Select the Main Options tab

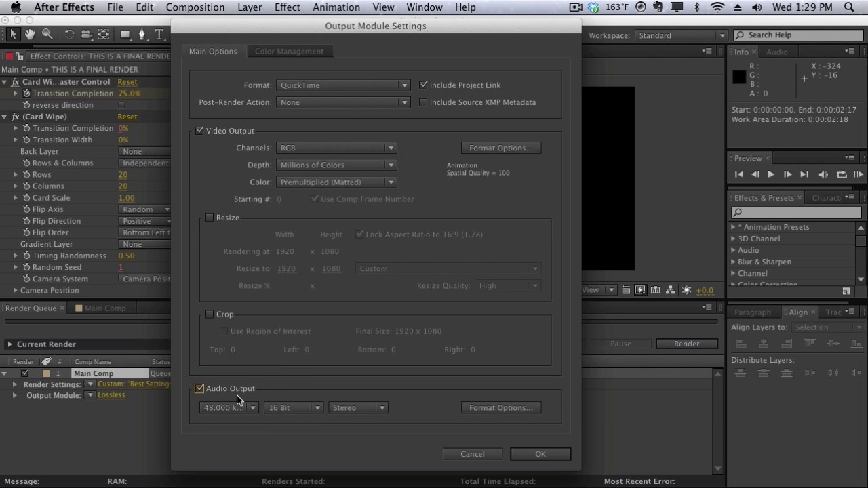pyautogui.click(x=213, y=52)
